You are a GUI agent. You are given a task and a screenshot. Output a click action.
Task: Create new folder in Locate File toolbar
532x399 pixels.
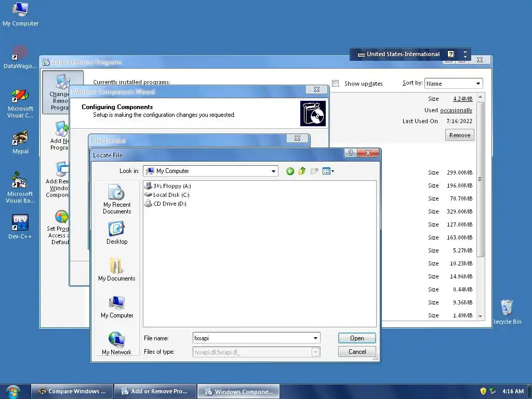[314, 171]
